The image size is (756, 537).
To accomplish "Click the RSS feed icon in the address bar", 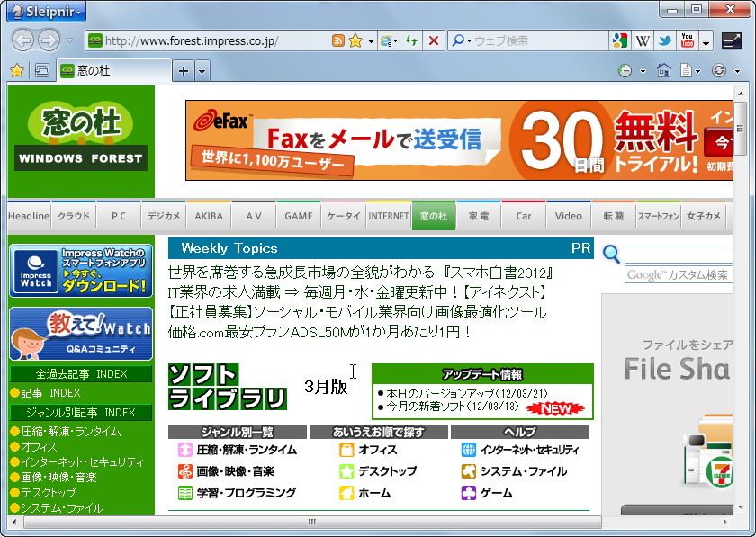I will [337, 40].
